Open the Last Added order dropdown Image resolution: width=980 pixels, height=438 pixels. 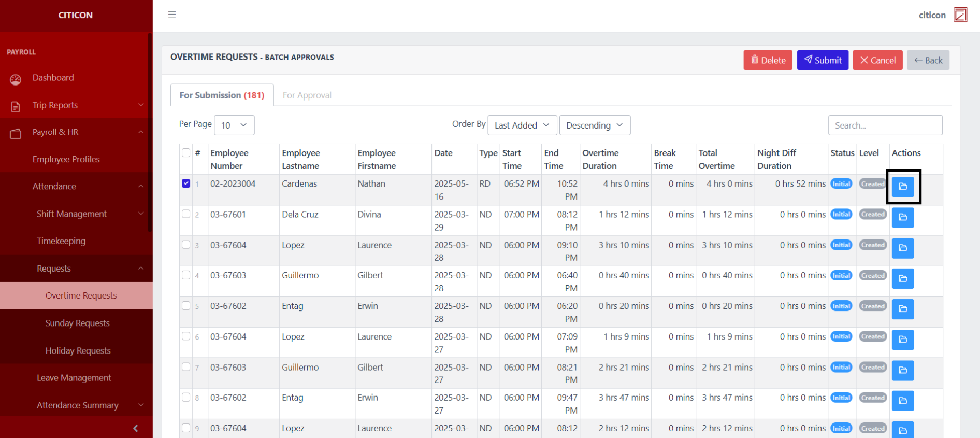click(x=522, y=125)
